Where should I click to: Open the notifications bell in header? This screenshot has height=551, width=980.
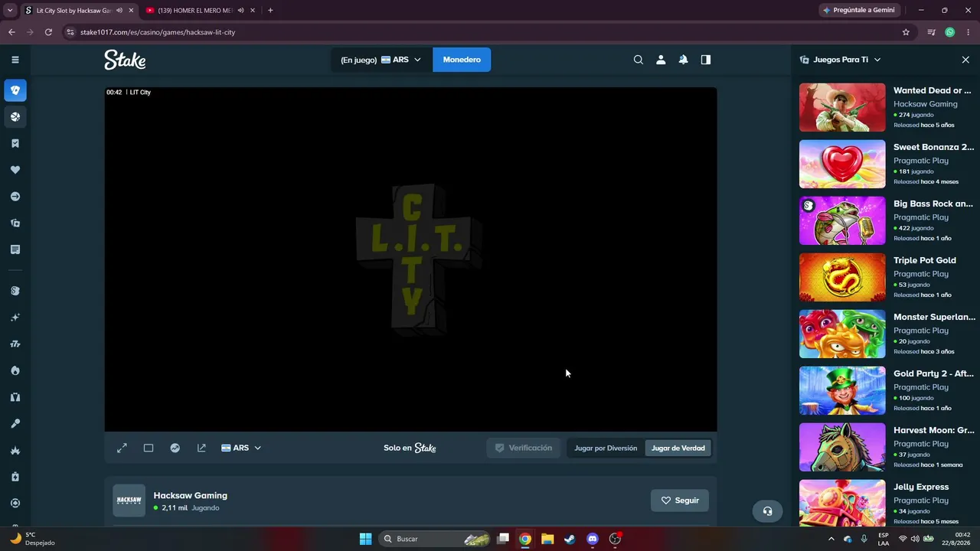[x=683, y=60]
